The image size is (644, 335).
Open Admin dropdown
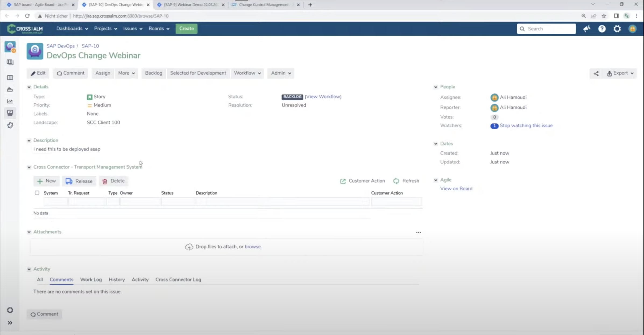point(281,73)
